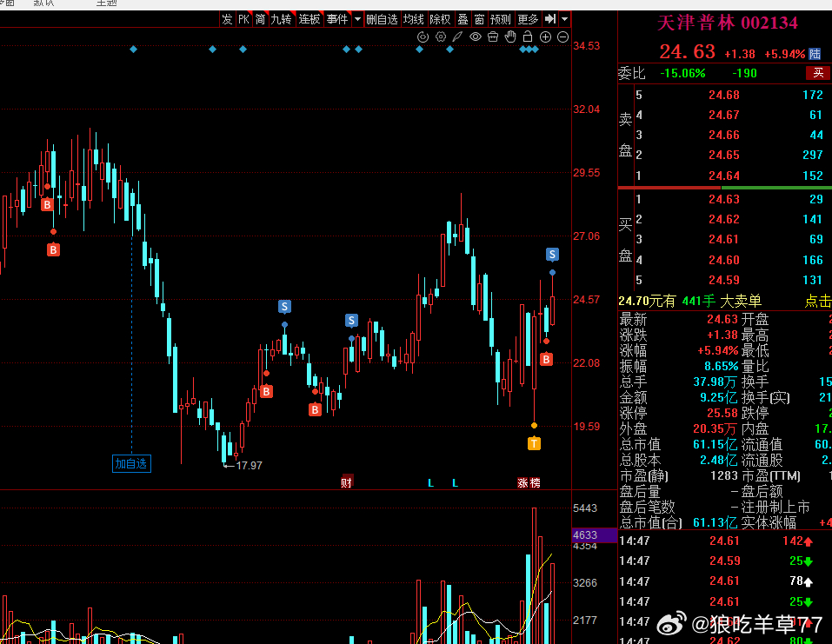This screenshot has width=832, height=644.
Task: Click the 点击 link in big order row
Action: [x=818, y=302]
